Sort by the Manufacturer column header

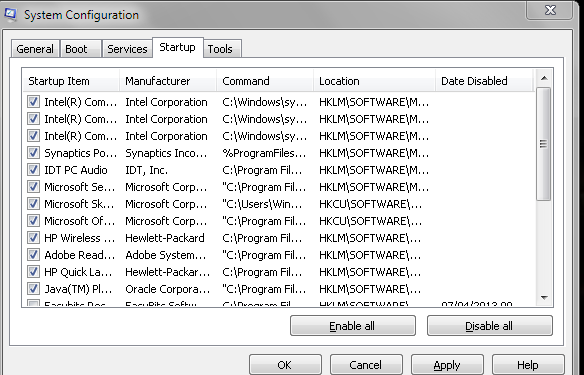168,81
